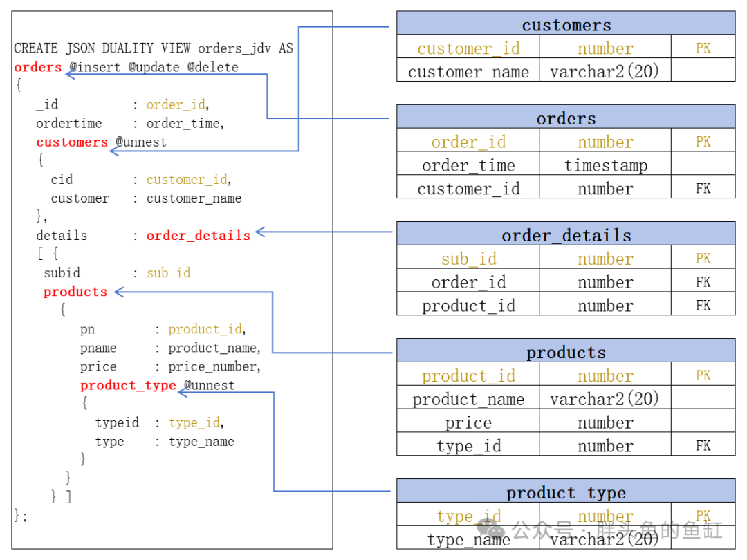Click the 'CREATE JSON DUALITY VIEW orders_jdv AS' line
The image size is (747, 560).
click(x=154, y=48)
